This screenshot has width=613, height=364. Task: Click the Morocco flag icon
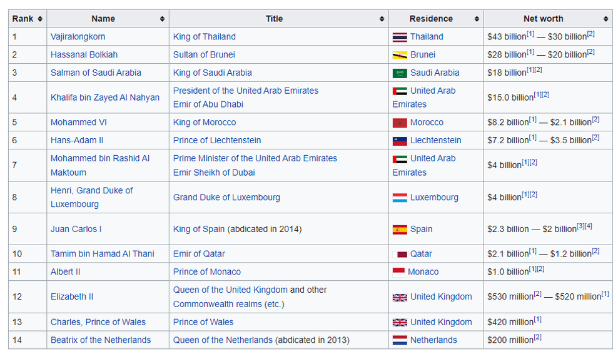(x=400, y=123)
